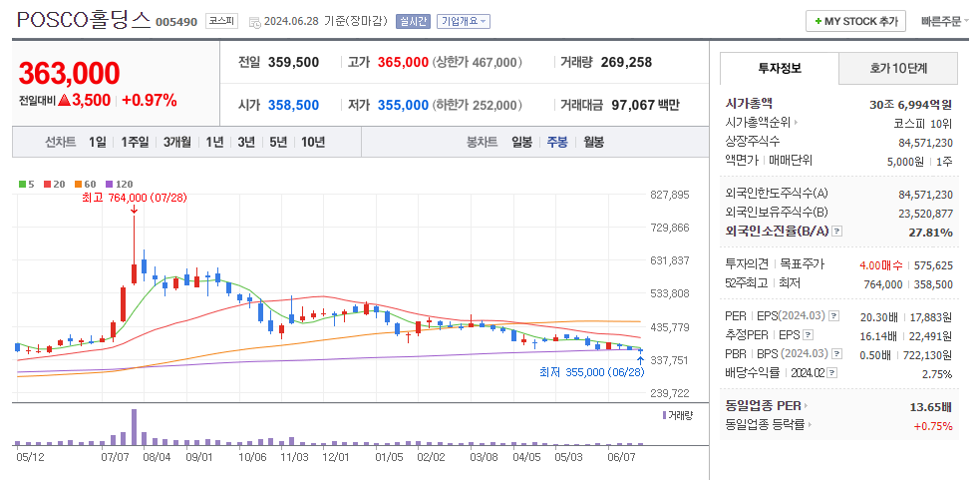Show the 월봉 monthly candle chart
The height and width of the screenshot is (480, 980).
(x=594, y=142)
